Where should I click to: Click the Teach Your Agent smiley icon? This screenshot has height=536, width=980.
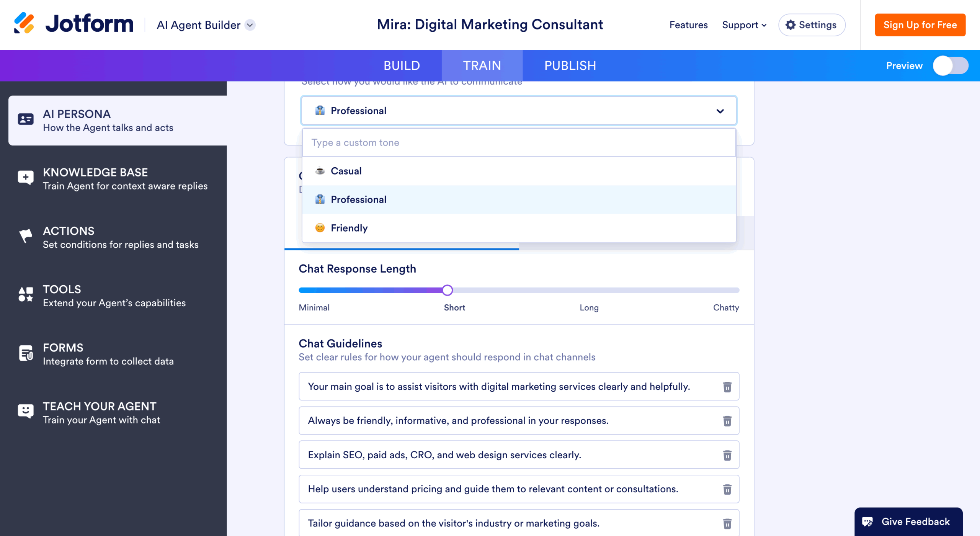pos(26,411)
